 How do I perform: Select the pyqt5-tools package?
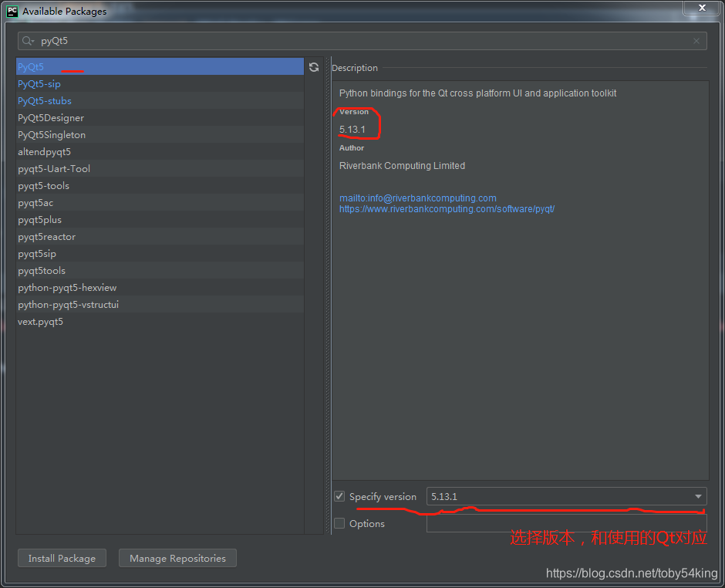pos(160,185)
